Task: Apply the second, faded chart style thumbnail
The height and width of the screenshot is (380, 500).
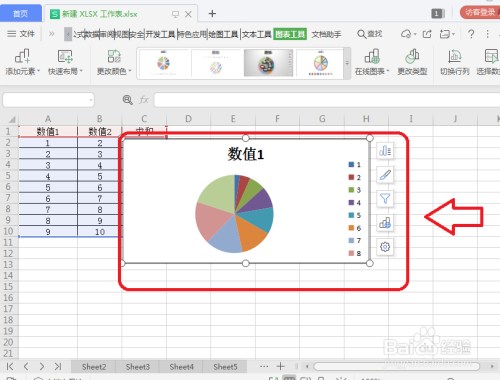Action: [x=216, y=63]
